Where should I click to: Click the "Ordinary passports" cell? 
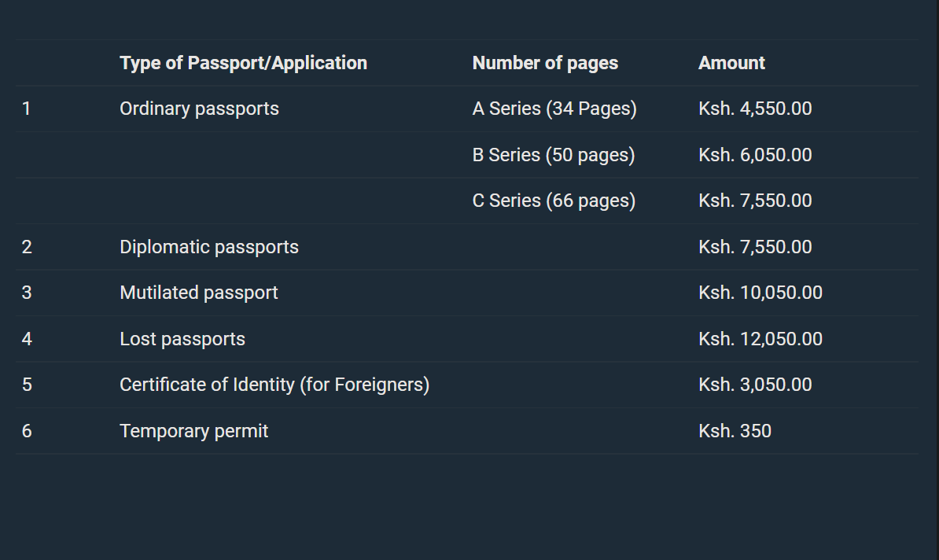tap(199, 109)
